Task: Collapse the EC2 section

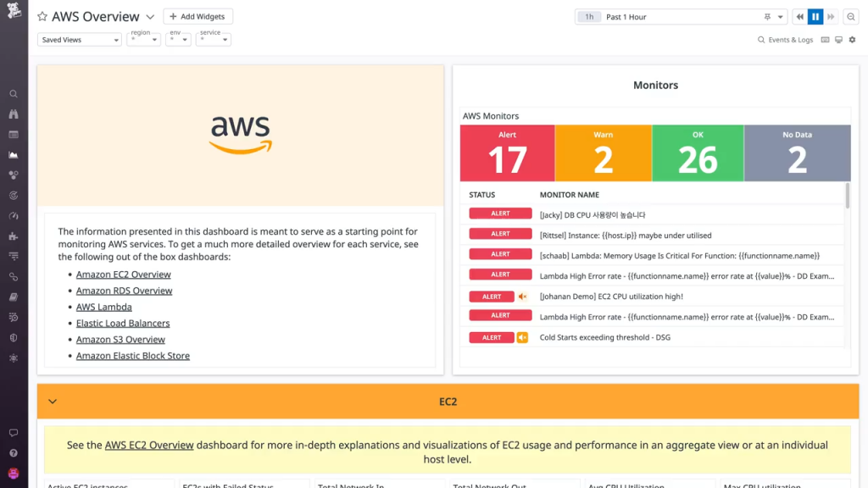Action: [53, 402]
